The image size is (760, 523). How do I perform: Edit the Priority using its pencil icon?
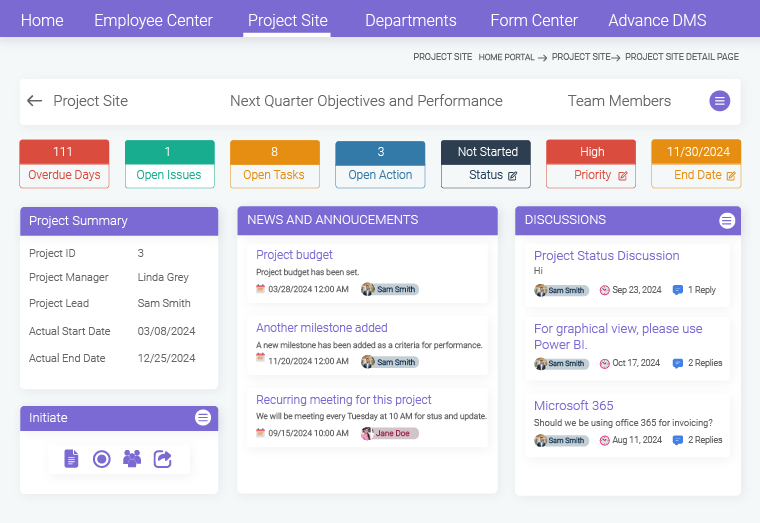(622, 175)
